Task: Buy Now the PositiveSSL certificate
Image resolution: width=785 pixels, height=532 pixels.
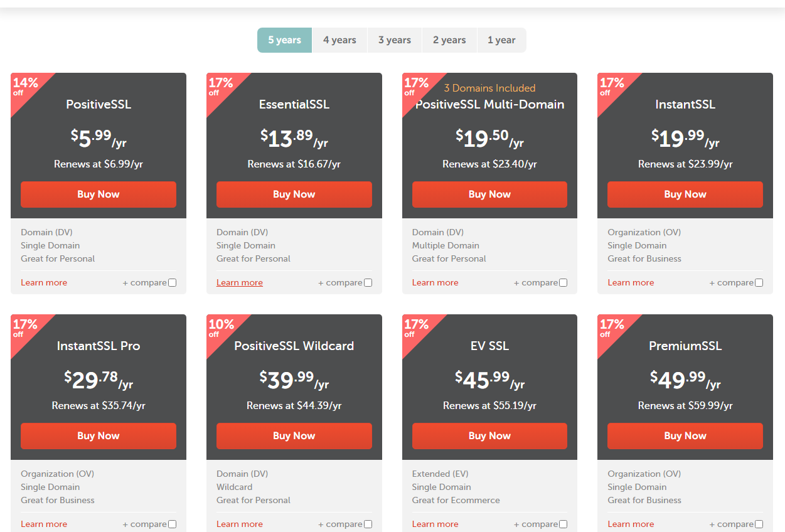Action: [99, 194]
